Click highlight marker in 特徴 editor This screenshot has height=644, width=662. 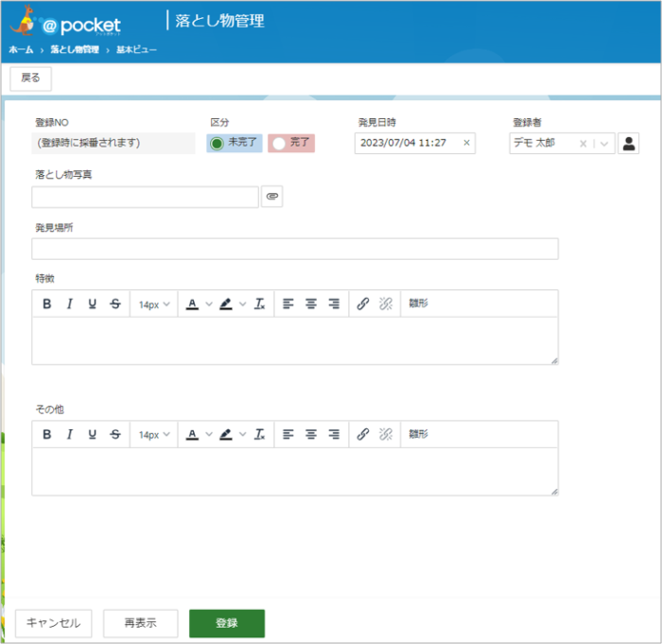pyautogui.click(x=226, y=305)
